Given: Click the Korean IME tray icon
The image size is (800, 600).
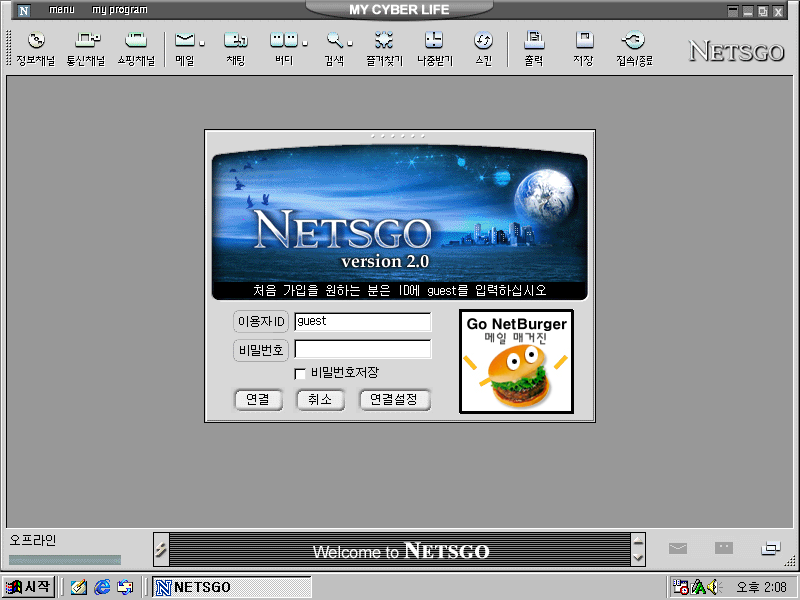Looking at the screenshot, I should (697, 587).
